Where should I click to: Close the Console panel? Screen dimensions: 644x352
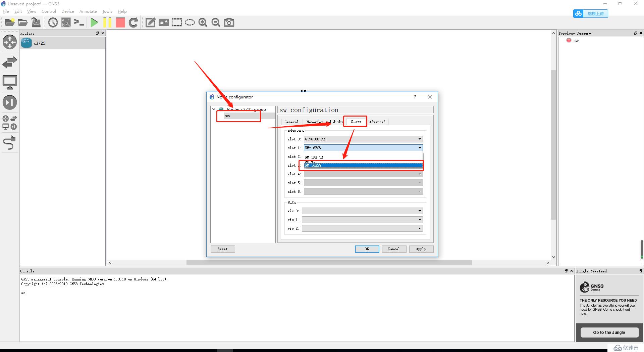click(572, 271)
